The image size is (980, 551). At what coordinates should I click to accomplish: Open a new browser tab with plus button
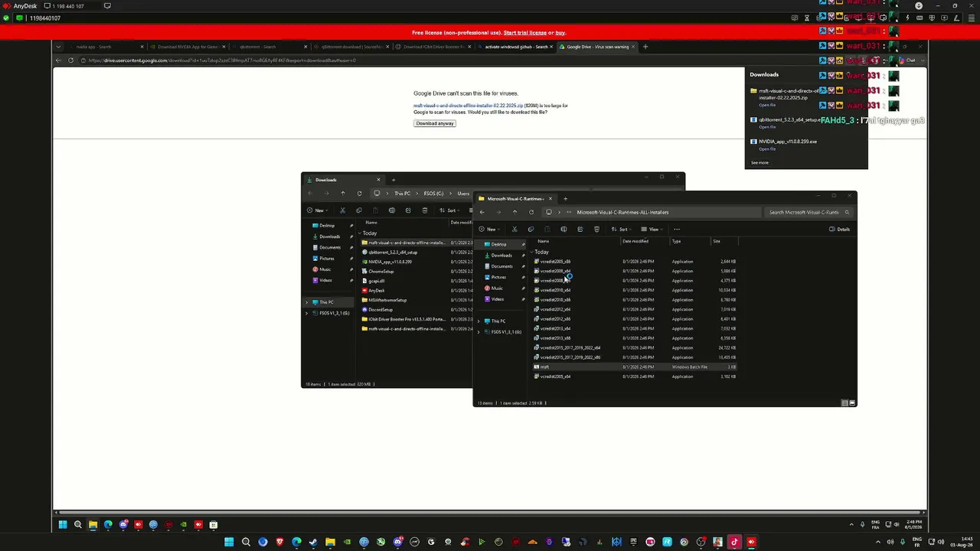pyautogui.click(x=645, y=47)
